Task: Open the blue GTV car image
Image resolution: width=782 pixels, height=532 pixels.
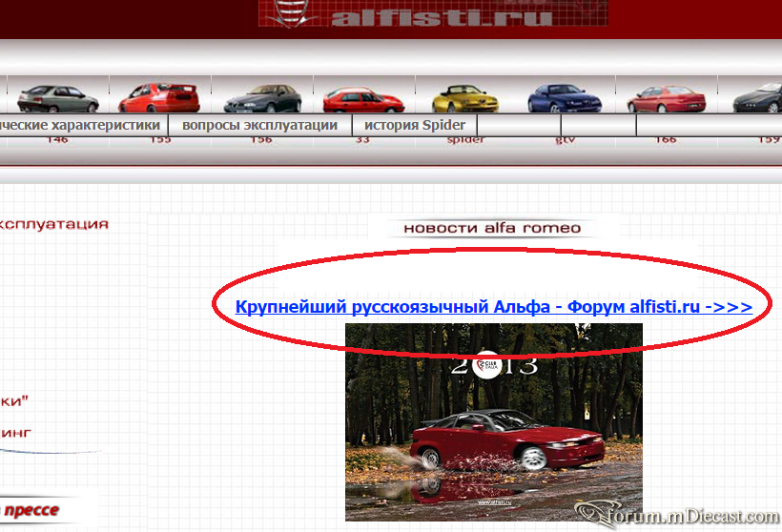Action: click(x=565, y=98)
